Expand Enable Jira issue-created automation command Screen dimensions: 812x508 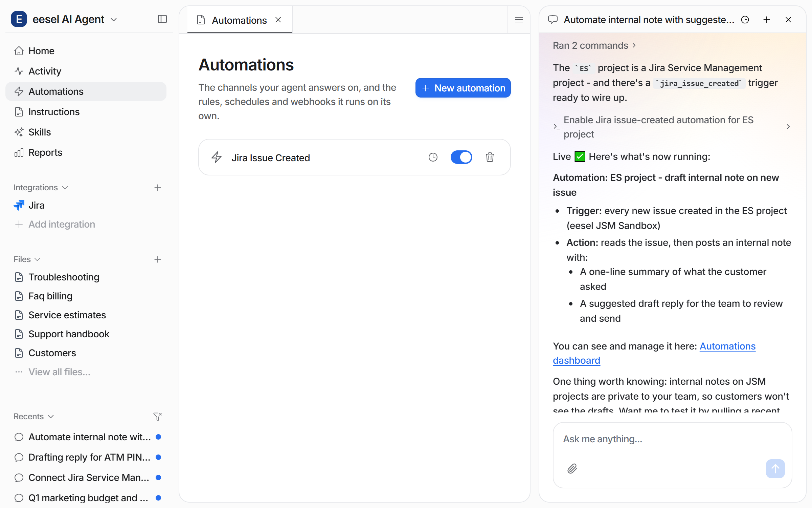point(672,127)
